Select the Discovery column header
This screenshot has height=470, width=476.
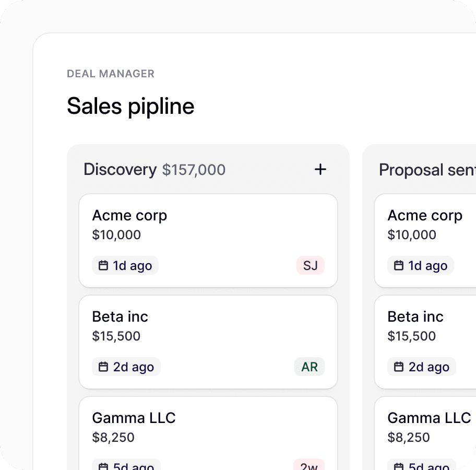(120, 169)
